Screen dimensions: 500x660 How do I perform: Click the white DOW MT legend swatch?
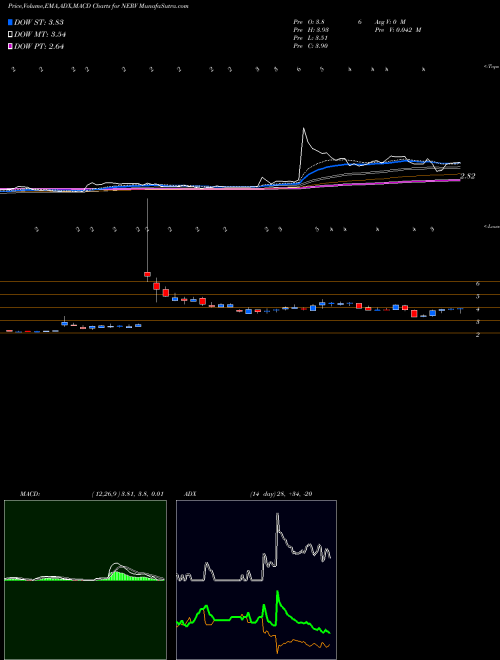tap(11, 35)
